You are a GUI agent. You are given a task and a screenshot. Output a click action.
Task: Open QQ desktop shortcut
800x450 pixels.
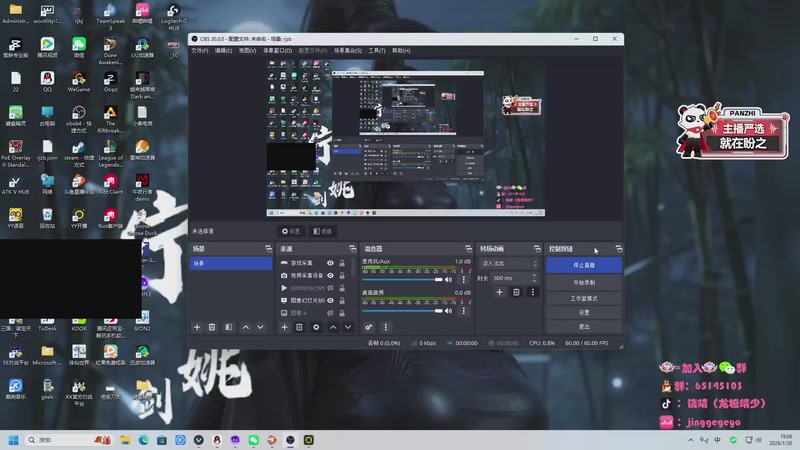[x=47, y=82]
